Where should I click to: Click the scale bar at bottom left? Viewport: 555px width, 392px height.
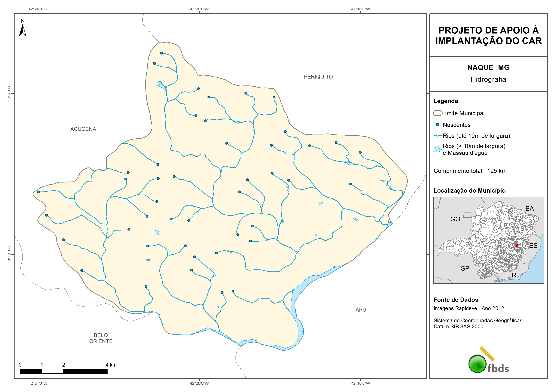click(x=63, y=371)
